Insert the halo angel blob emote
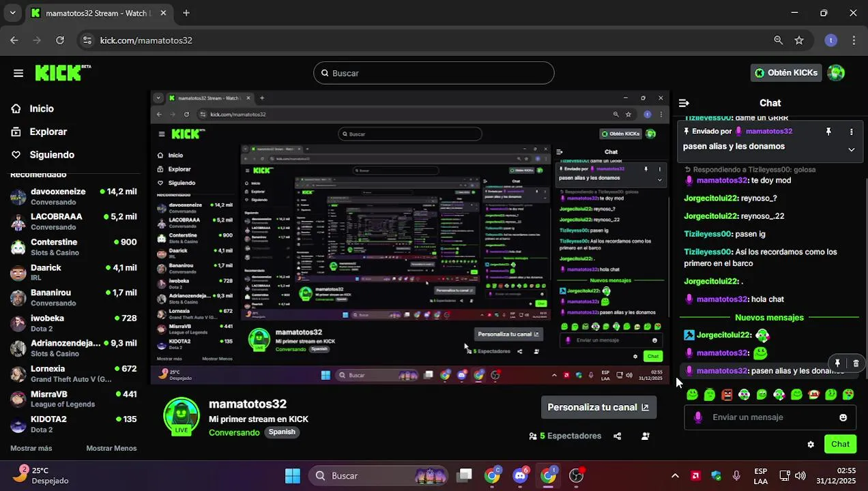The height and width of the screenshot is (491, 868). click(x=709, y=394)
